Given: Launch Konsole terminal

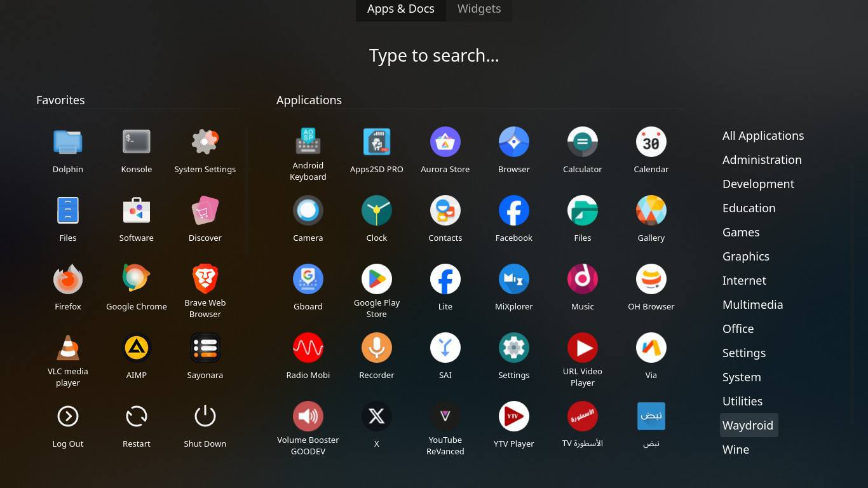Looking at the screenshot, I should (x=137, y=142).
